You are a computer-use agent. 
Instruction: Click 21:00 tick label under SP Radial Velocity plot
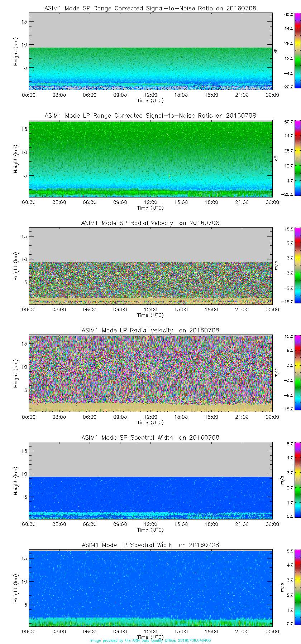coord(242,309)
